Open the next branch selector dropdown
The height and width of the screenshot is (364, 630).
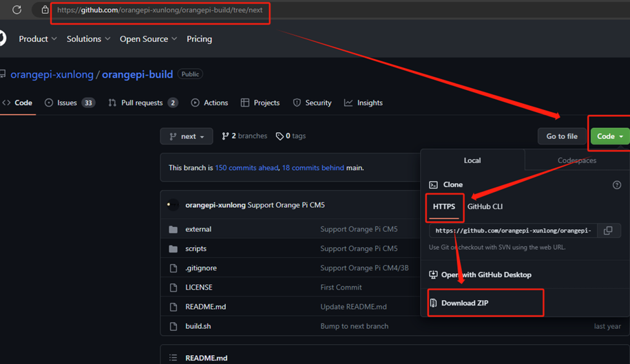(x=187, y=136)
